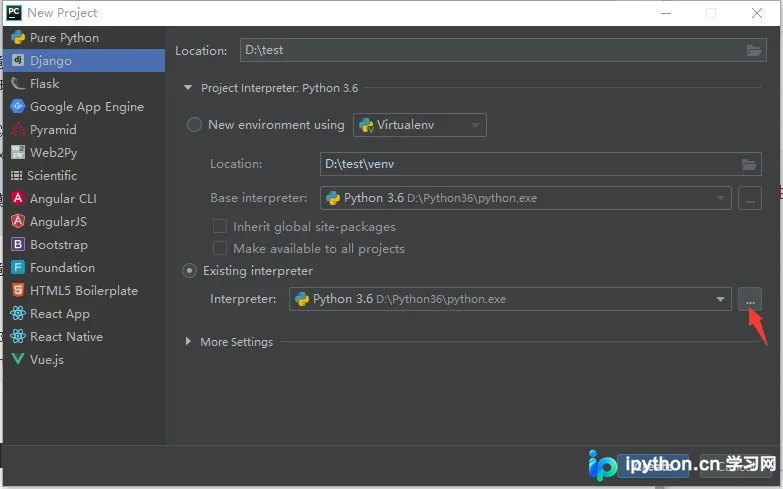
Task: Choose React Native project type
Action: click(x=84, y=336)
